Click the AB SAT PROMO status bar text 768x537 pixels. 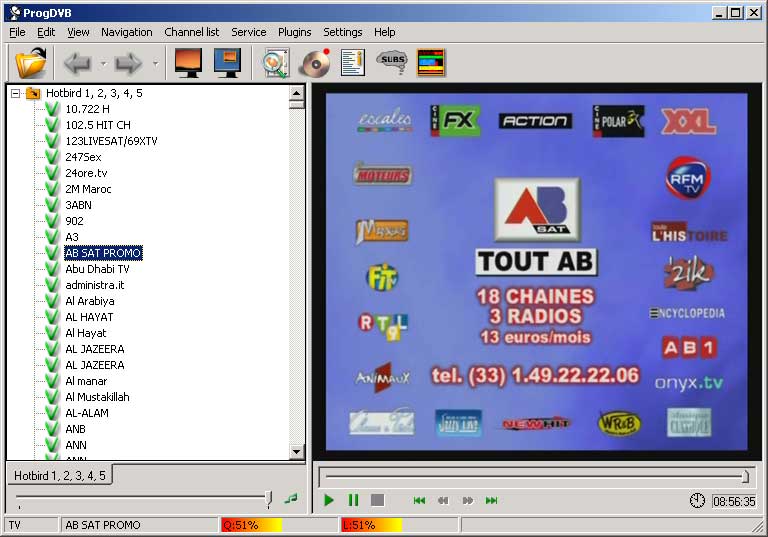click(x=103, y=525)
